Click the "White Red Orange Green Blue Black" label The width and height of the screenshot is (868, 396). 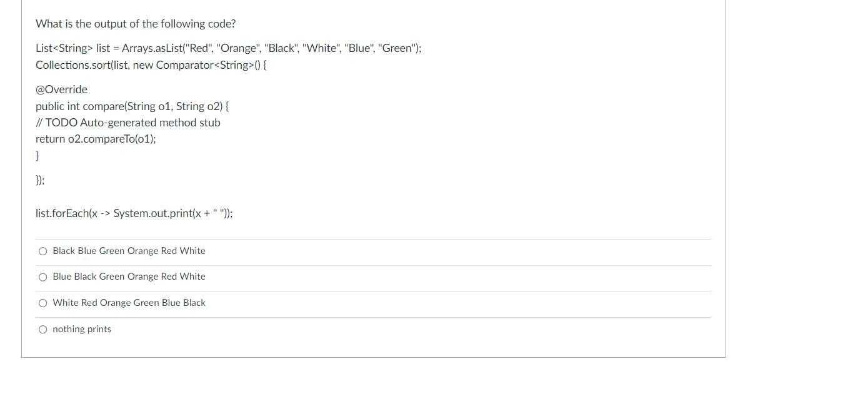pos(129,303)
